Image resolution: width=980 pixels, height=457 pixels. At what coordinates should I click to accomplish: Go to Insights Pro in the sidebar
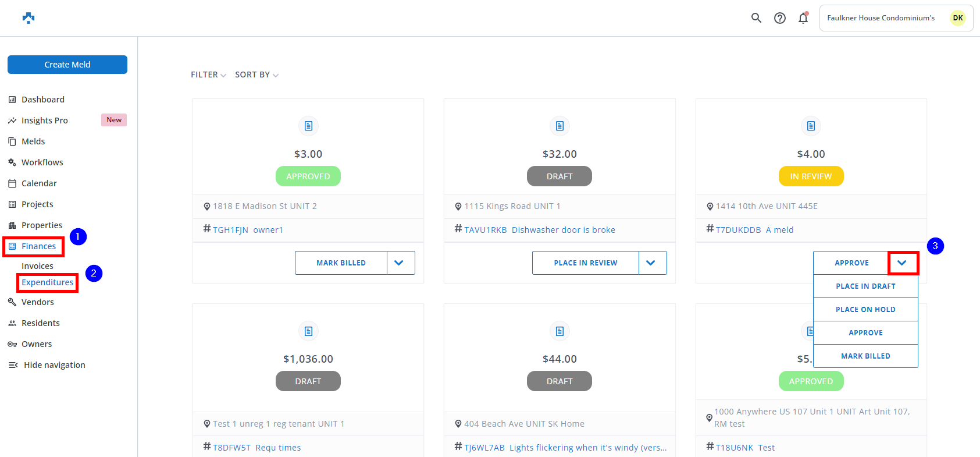point(45,121)
